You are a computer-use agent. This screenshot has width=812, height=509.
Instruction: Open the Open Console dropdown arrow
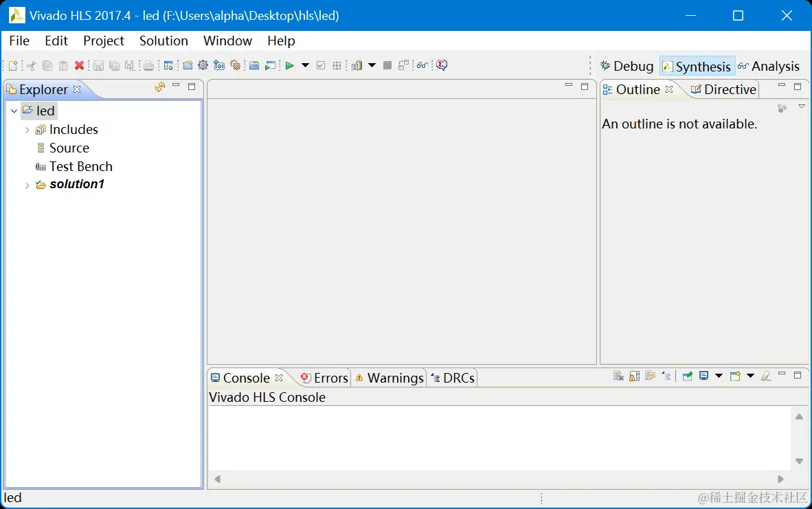(x=750, y=376)
